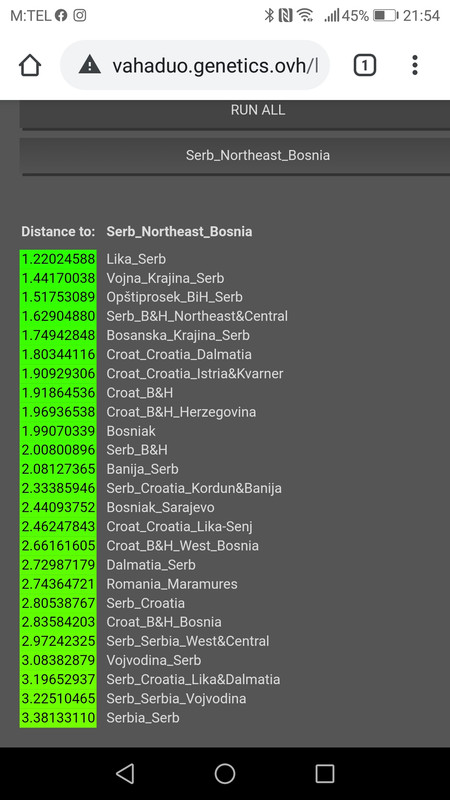
Task: Tap the battery status icon
Action: (385, 16)
